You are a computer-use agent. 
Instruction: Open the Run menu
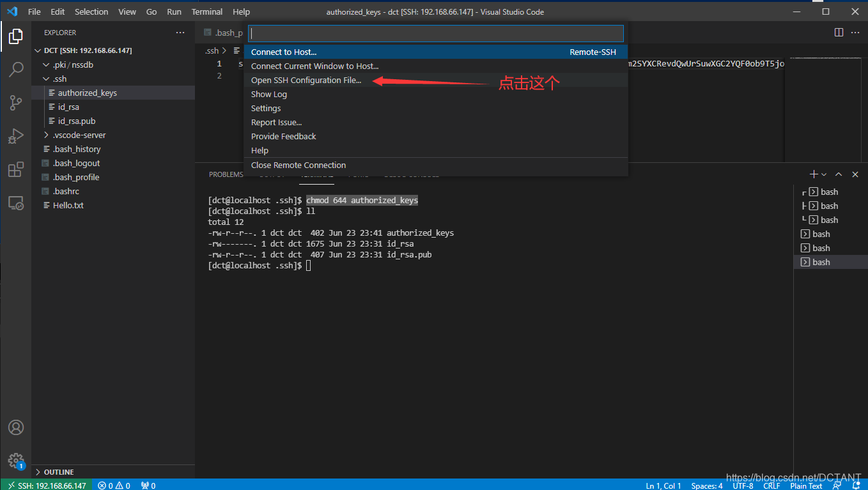coord(174,11)
